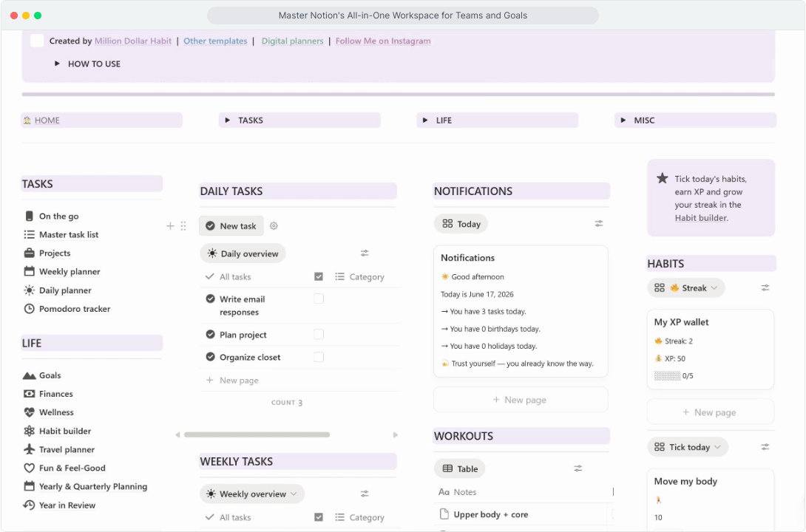This screenshot has width=806, height=532.
Task: Click the checkbox column header in Weekly tasks
Action: pyautogui.click(x=319, y=517)
